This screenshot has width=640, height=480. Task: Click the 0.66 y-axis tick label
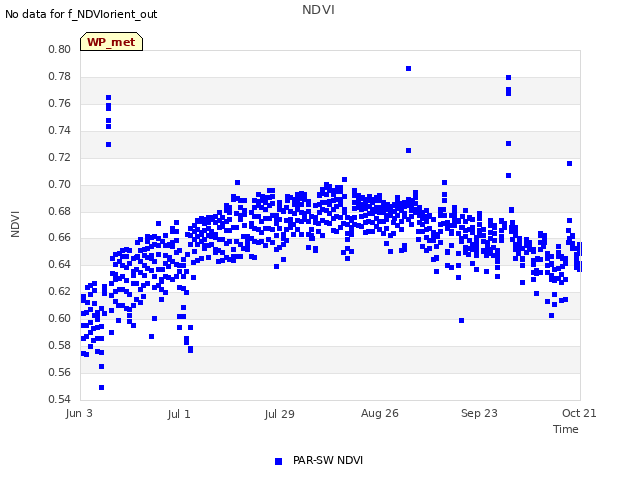[x=60, y=238]
